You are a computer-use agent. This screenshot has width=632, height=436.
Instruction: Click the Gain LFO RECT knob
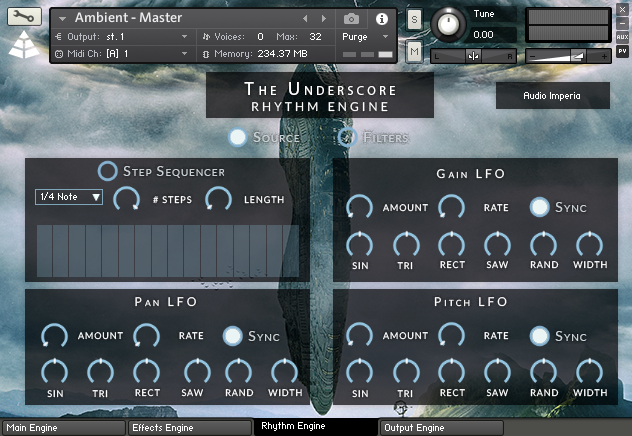point(452,245)
